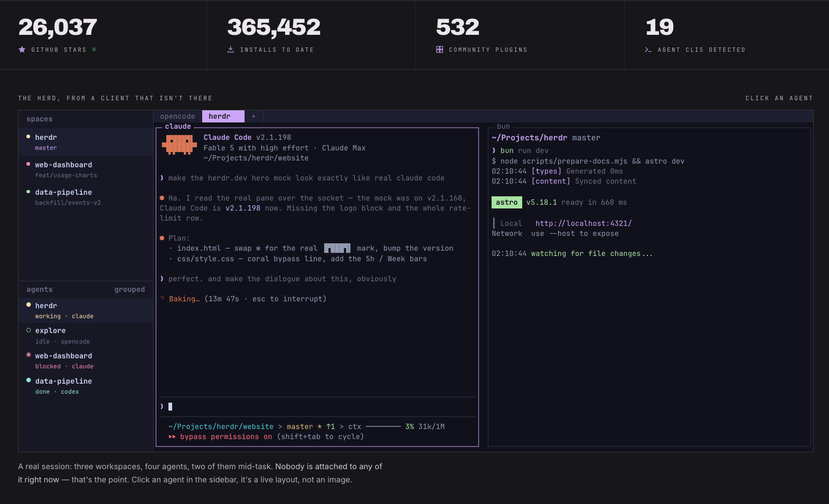Click "Network use --host to expose" line
Screen dimensions: 829x504
coord(555,233)
